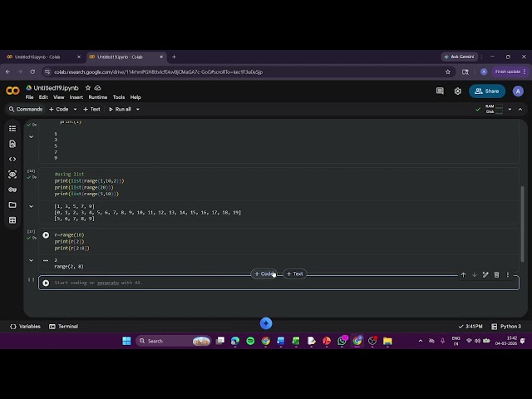The image size is (532, 399).
Task: Open the Run all dropdown arrow
Action: 138,109
